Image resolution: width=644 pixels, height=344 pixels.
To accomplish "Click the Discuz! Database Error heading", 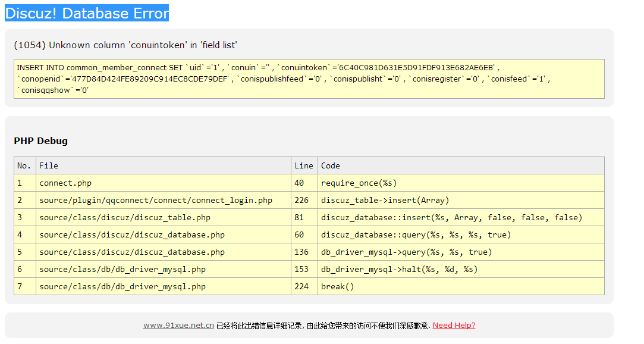I will click(87, 14).
